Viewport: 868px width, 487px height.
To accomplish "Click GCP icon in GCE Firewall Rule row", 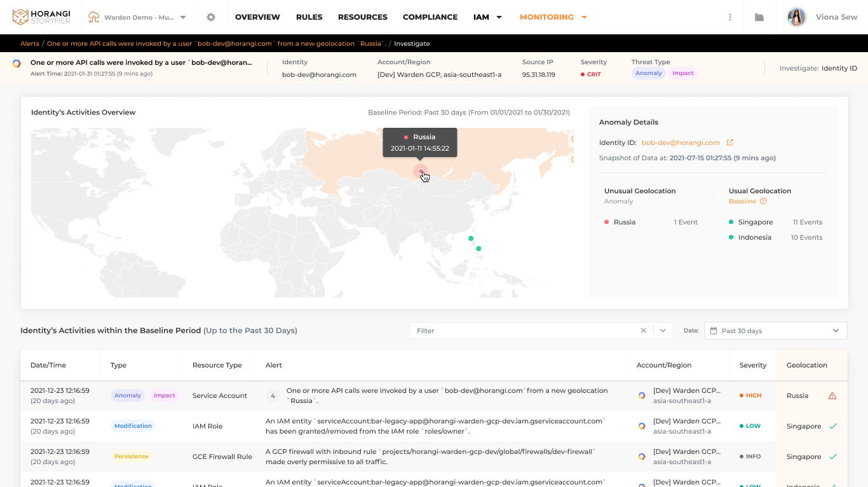I will click(642, 456).
